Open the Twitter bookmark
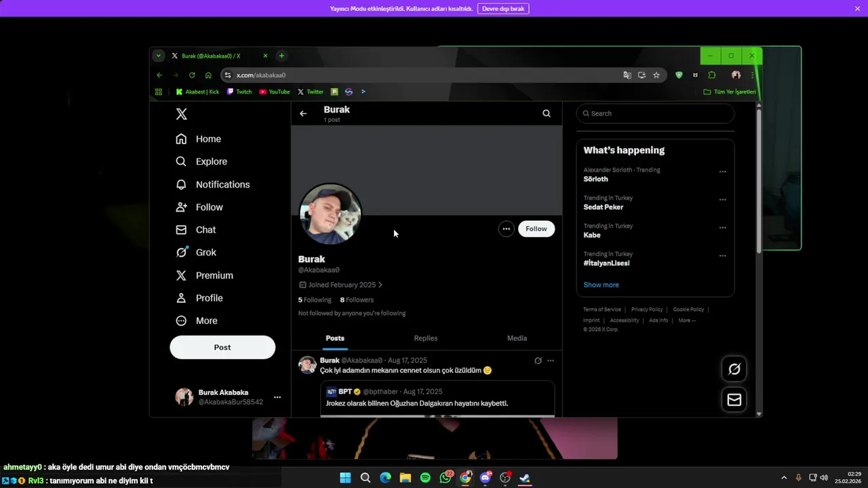 (x=311, y=91)
